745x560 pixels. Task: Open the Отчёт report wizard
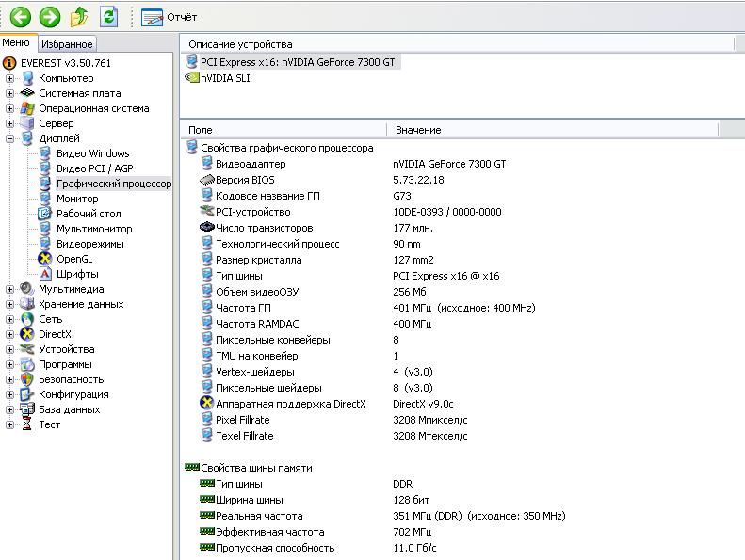coord(170,18)
